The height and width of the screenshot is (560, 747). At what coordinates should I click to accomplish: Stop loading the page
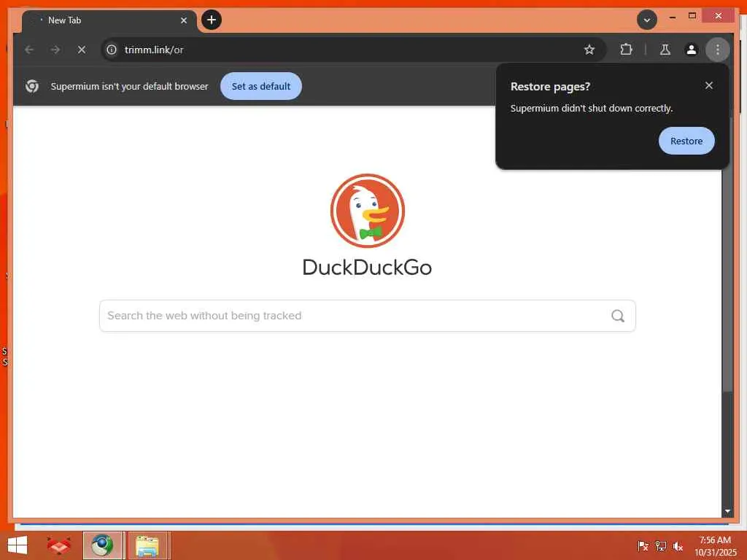pos(82,50)
